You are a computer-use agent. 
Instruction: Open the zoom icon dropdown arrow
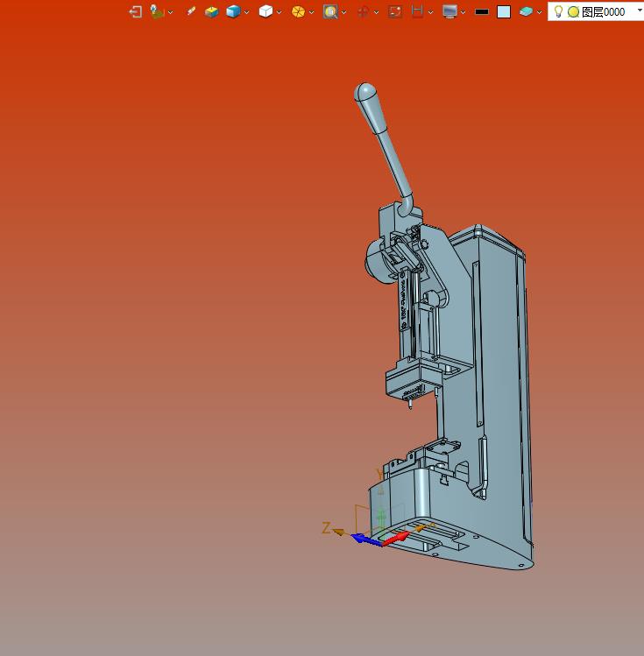point(344,12)
